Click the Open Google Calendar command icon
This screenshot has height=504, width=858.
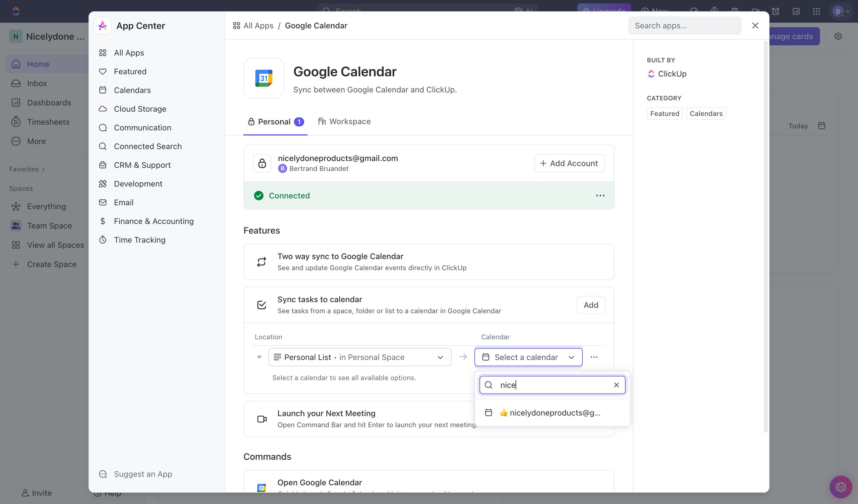[262, 488]
